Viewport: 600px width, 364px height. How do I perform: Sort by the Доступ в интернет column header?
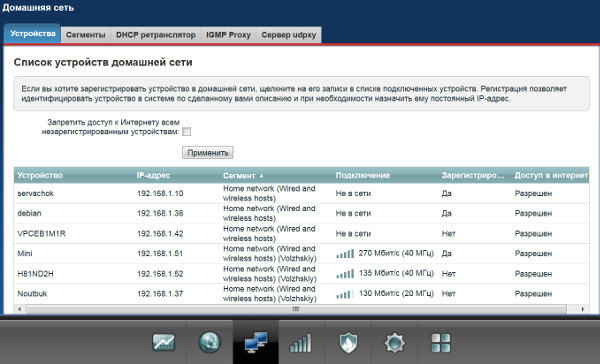pos(551,175)
